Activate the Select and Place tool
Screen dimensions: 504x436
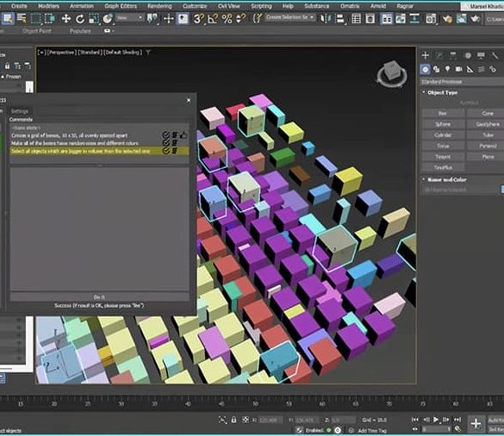coord(108,19)
